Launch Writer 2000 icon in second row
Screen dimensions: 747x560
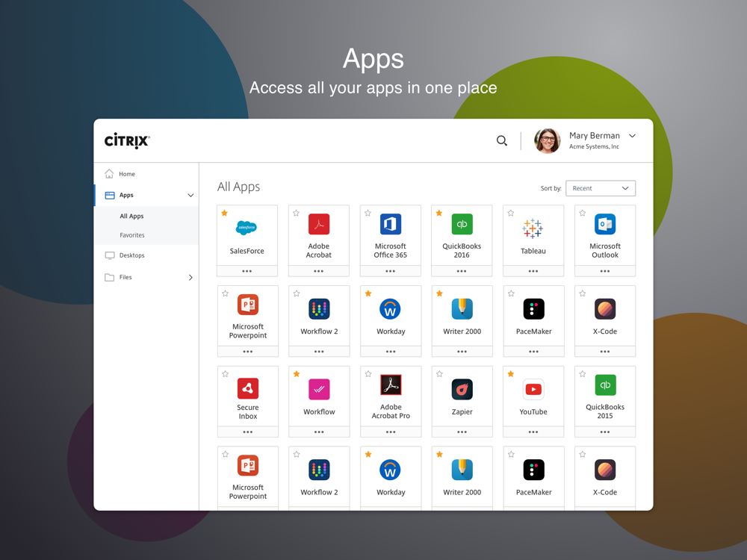click(x=462, y=309)
